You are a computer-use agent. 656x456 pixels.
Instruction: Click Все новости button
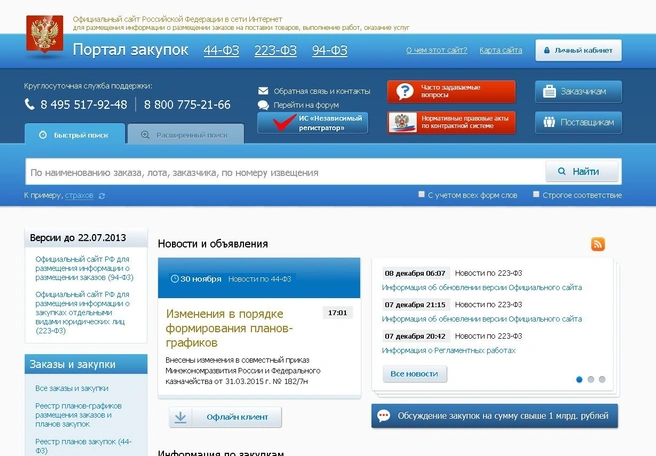tap(415, 374)
